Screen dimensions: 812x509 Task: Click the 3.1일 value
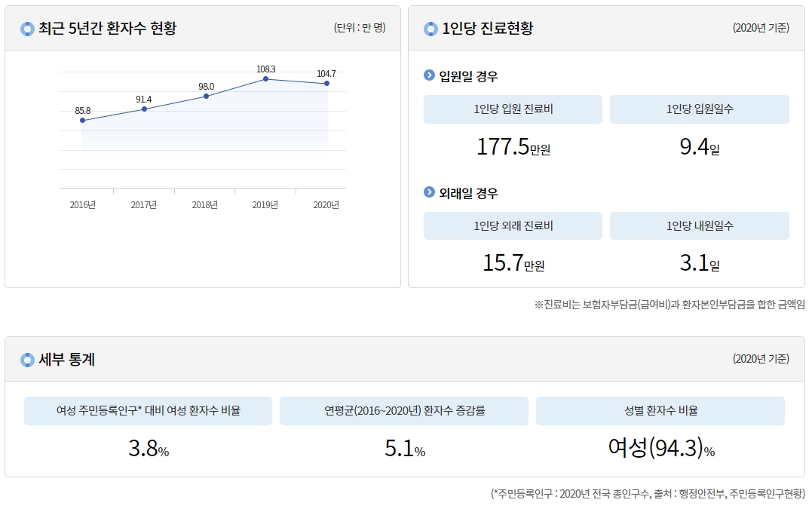[x=700, y=263]
